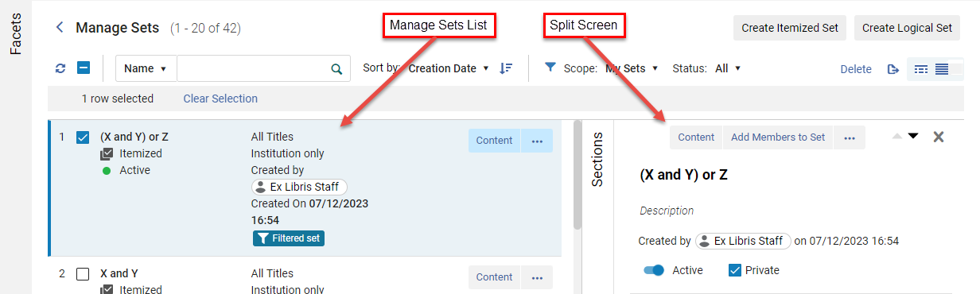
Task: Open more actions for (X and Y) or Z row
Action: click(537, 141)
